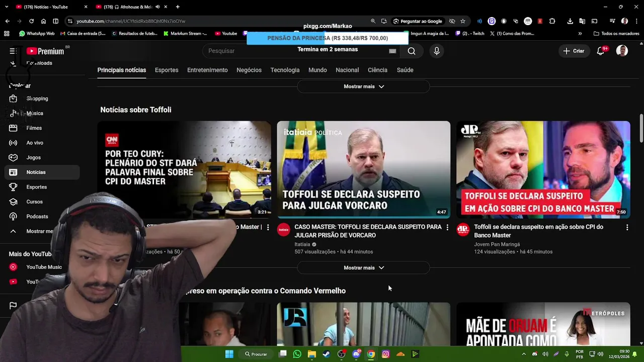
Task: Open the YouTube hamburger guide menu
Action: pos(13,51)
